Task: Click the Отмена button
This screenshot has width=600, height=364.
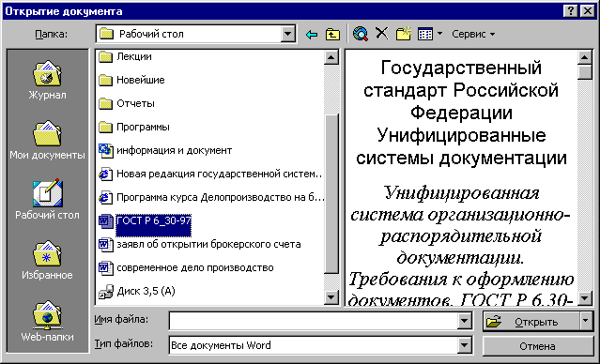Action: tap(538, 346)
